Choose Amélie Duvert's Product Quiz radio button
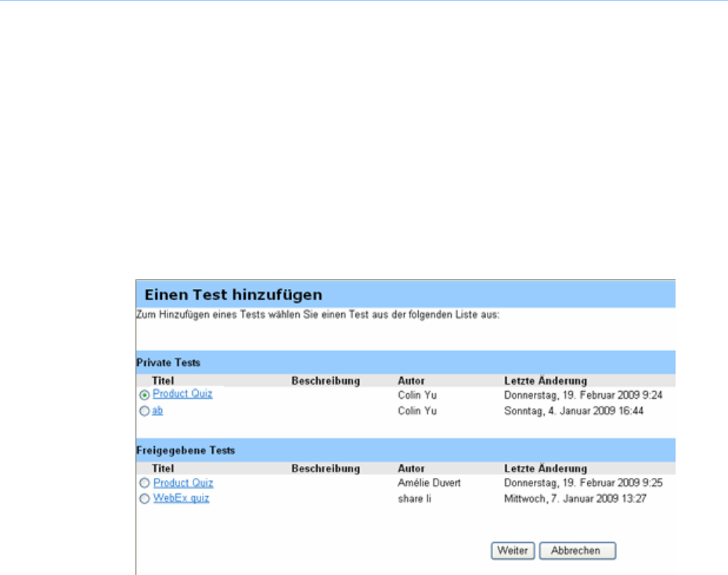Screen dimensions: 728x575 (x=144, y=483)
